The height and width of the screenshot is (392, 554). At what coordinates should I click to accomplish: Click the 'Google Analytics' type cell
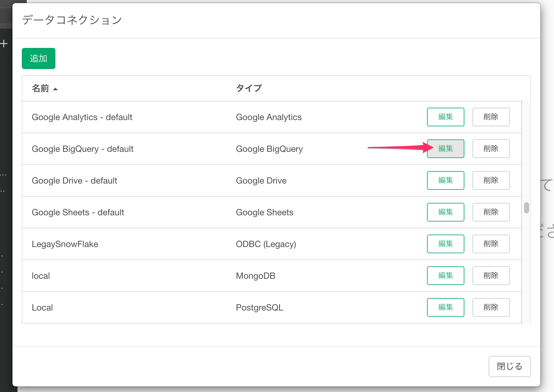coord(269,117)
